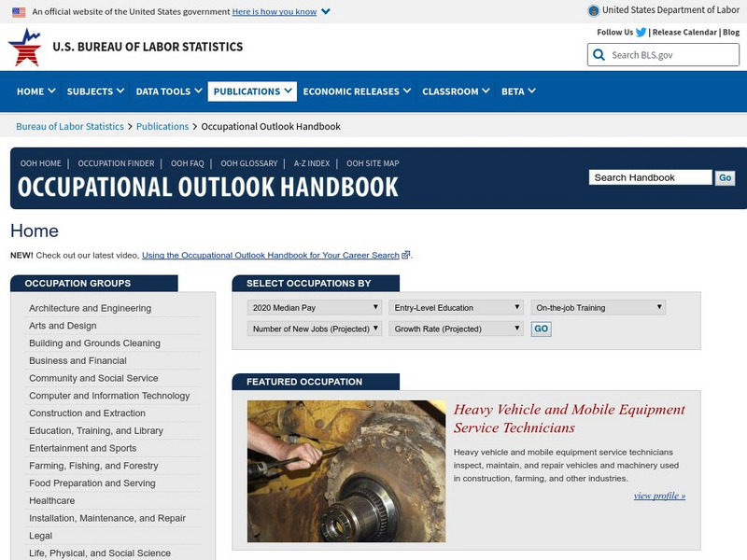
Task: Select Business and Financial group
Action: [78, 361]
